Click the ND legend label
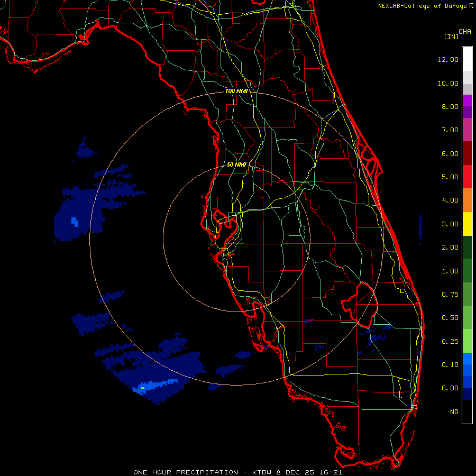This screenshot has height=476, width=476. (x=454, y=412)
